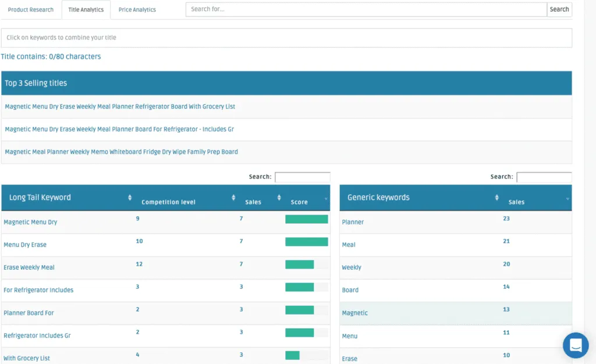Sort by Competition level column arrows
Screen dimensions: 596x364
click(233, 198)
